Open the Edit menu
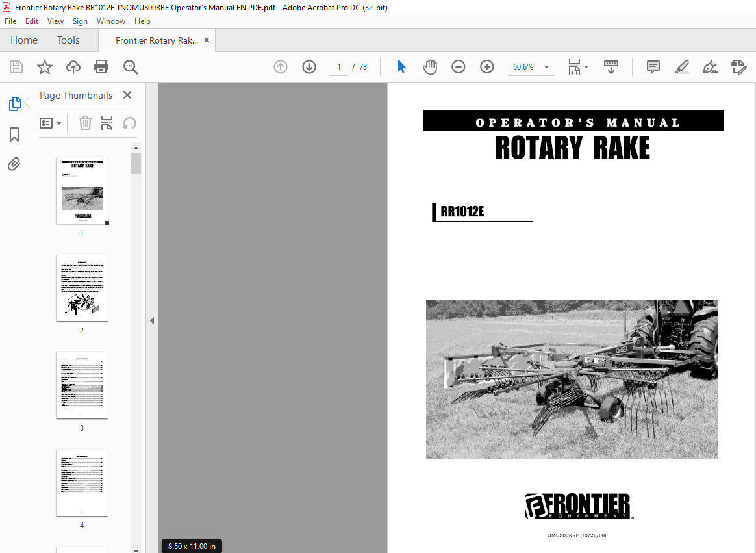The height and width of the screenshot is (553, 756). (32, 21)
